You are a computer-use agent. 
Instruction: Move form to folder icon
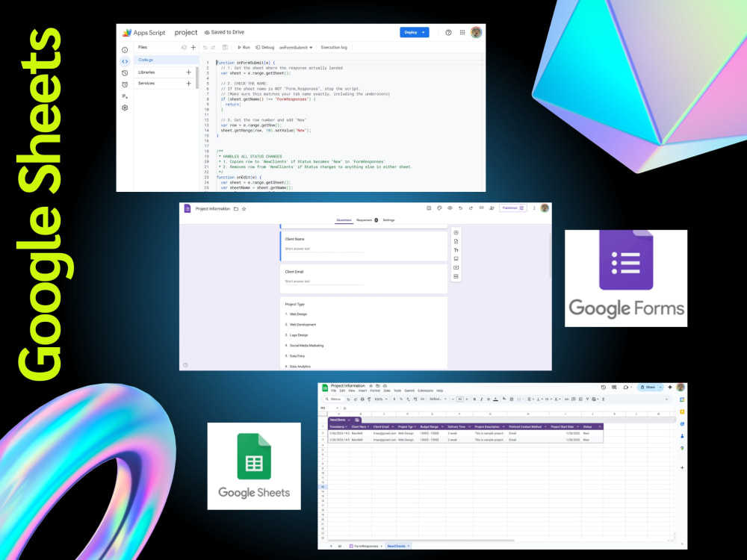(x=236, y=208)
